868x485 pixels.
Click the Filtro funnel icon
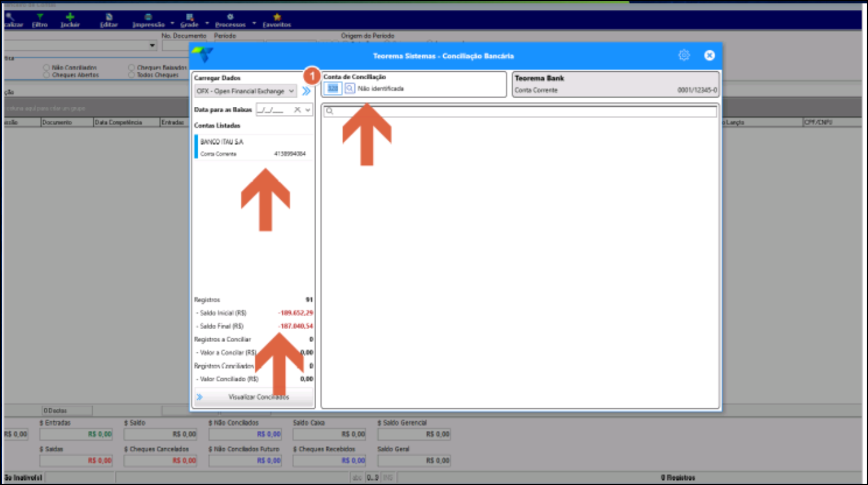[x=40, y=17]
